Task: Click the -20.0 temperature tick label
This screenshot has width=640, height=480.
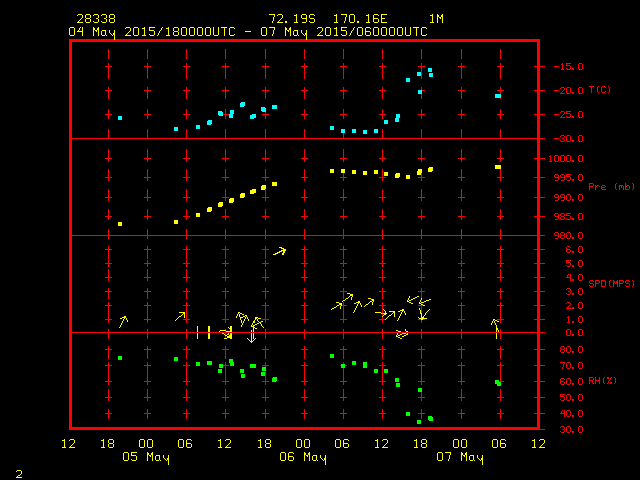Action: [568, 91]
